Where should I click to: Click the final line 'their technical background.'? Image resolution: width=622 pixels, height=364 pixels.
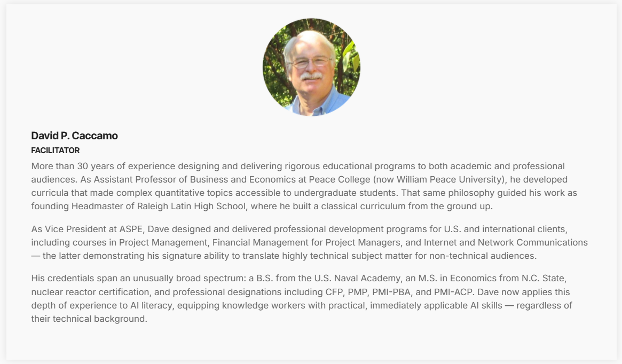(x=89, y=319)
